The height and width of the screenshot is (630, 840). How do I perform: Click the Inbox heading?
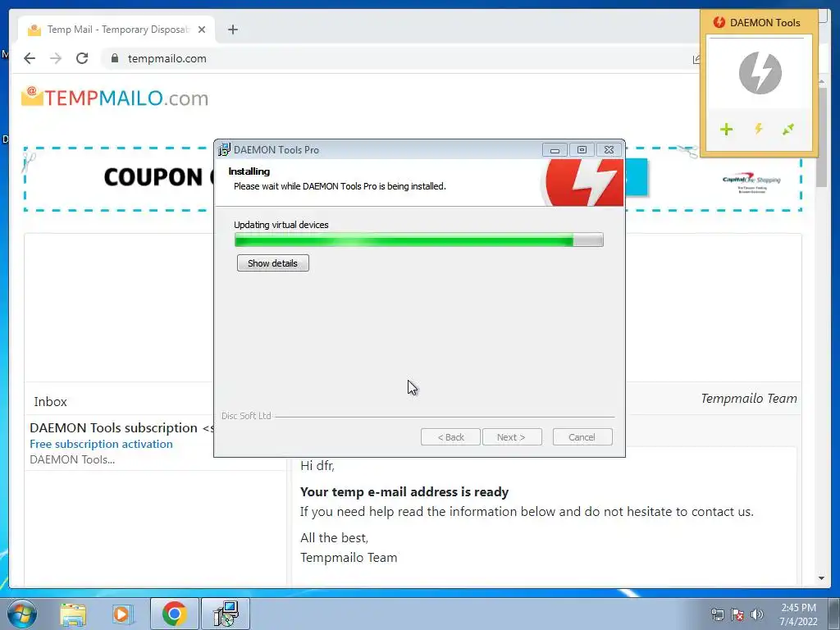50,402
